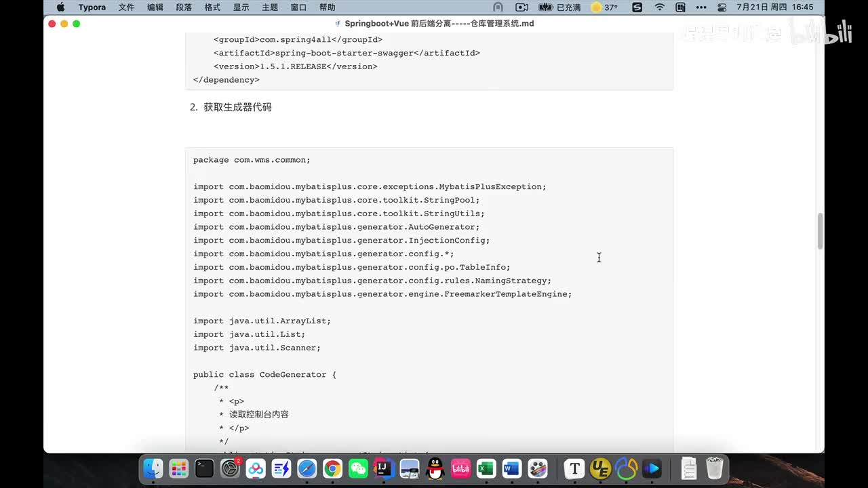The height and width of the screenshot is (488, 868).
Task: Click the FreemarkerTemplateEngine import line
Action: coord(382,294)
